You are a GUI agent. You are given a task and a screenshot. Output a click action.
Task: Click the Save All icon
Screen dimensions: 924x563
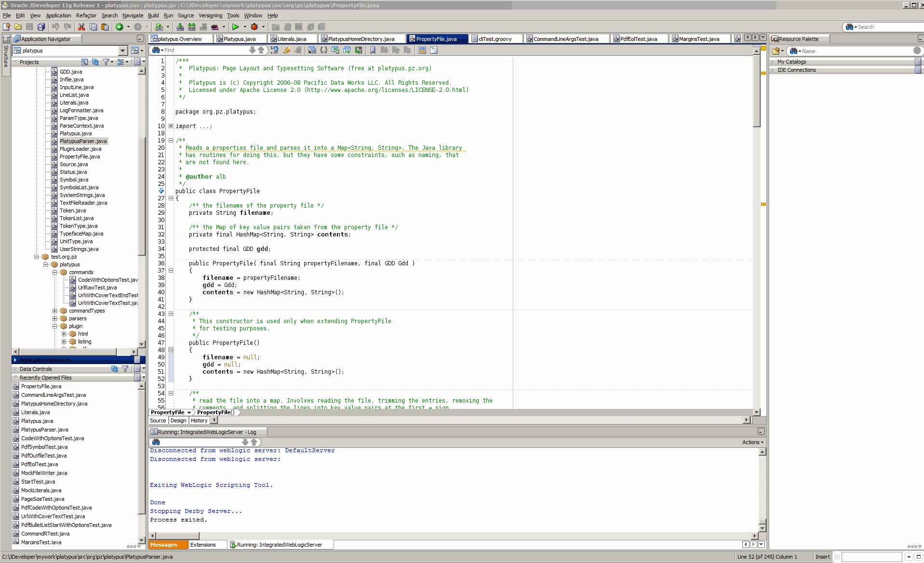tap(41, 27)
